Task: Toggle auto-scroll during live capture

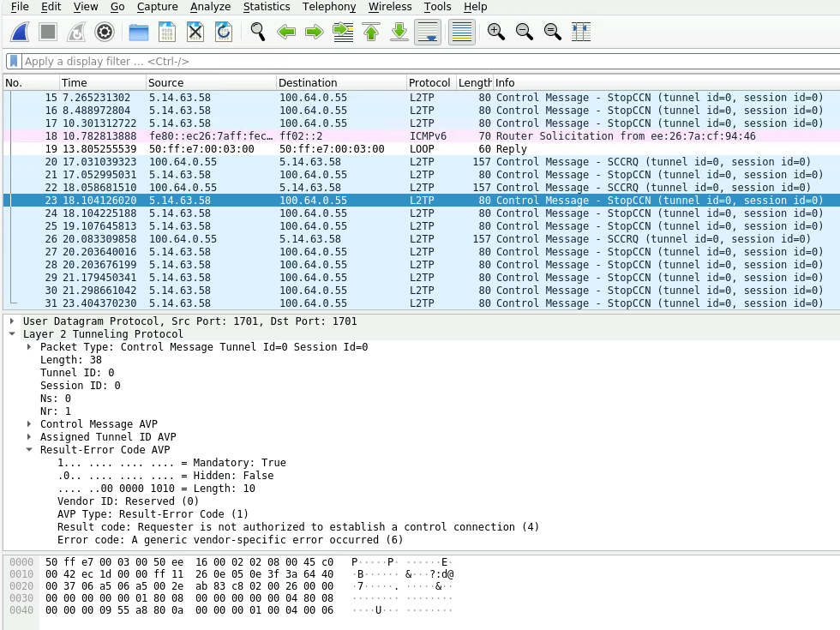Action: click(427, 33)
